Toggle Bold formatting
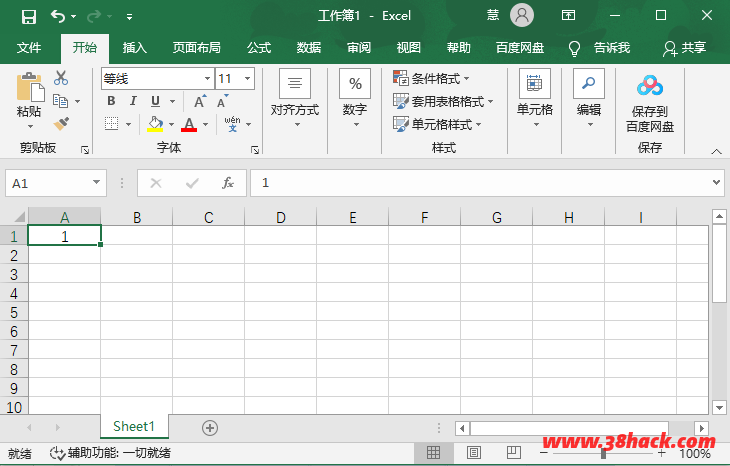This screenshot has height=466, width=730. (x=111, y=101)
